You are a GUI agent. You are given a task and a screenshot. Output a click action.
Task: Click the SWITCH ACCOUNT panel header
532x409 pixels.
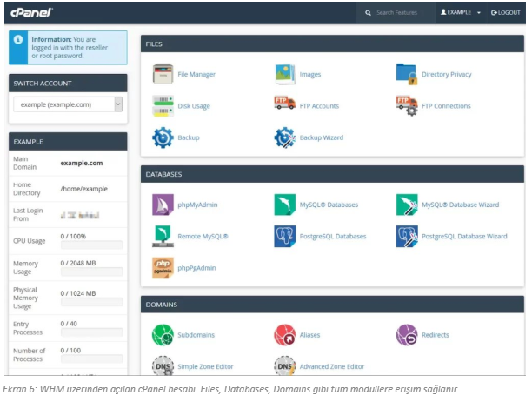click(x=68, y=84)
